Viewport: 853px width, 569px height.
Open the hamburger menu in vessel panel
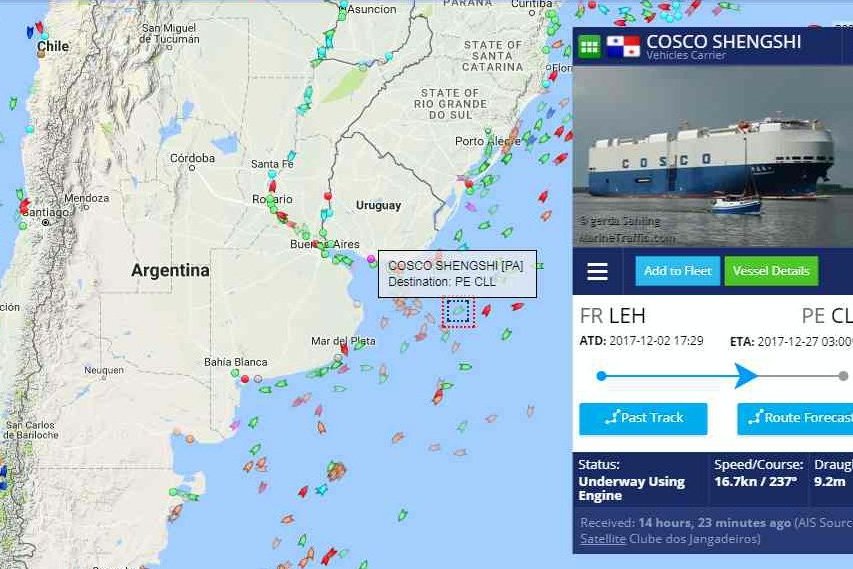tap(597, 271)
